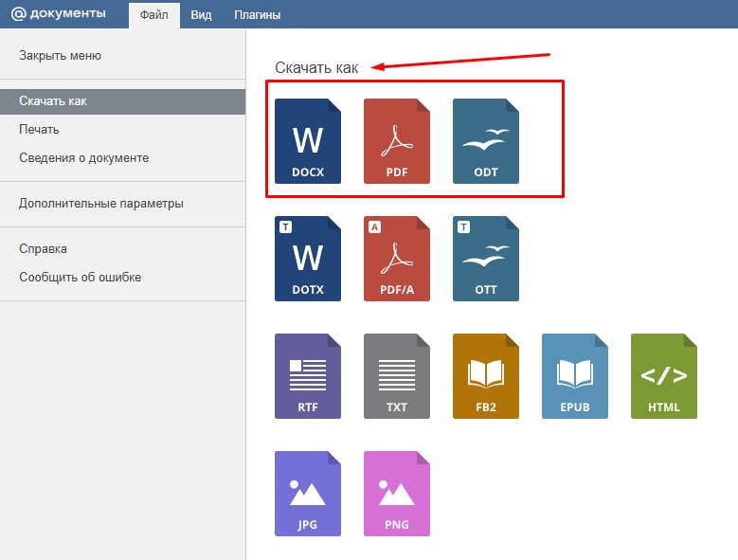
Task: Export the document as HTML
Action: [664, 376]
